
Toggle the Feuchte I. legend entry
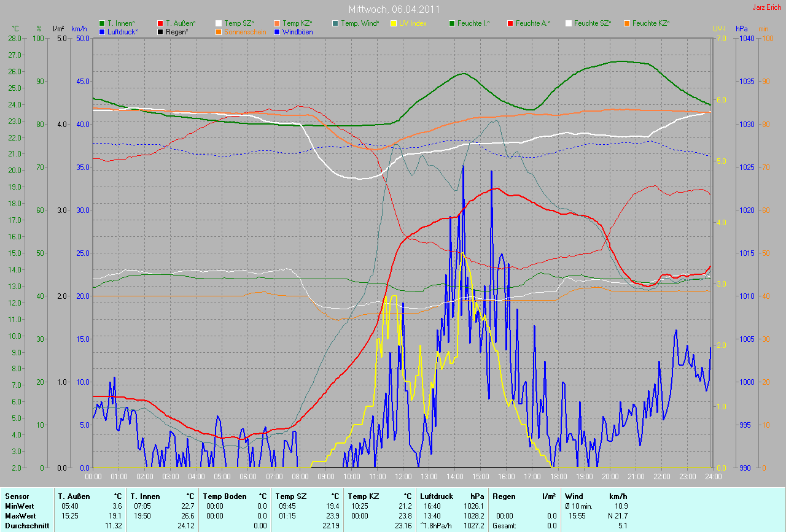tap(474, 23)
